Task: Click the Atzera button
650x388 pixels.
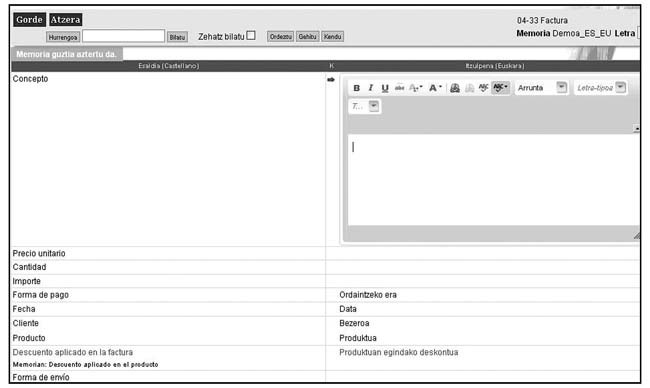Action: click(x=65, y=19)
